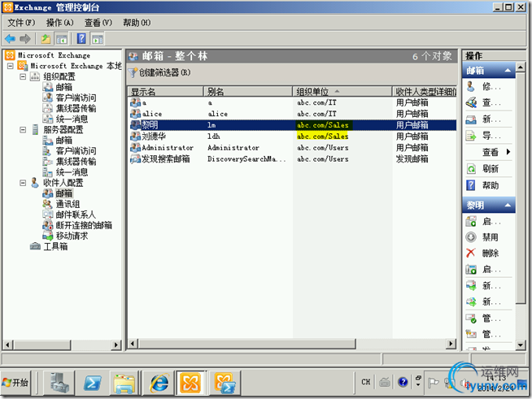The image size is (532, 399).
Task: Collapse the 邮箱 section in actions pane
Action: pyautogui.click(x=508, y=70)
